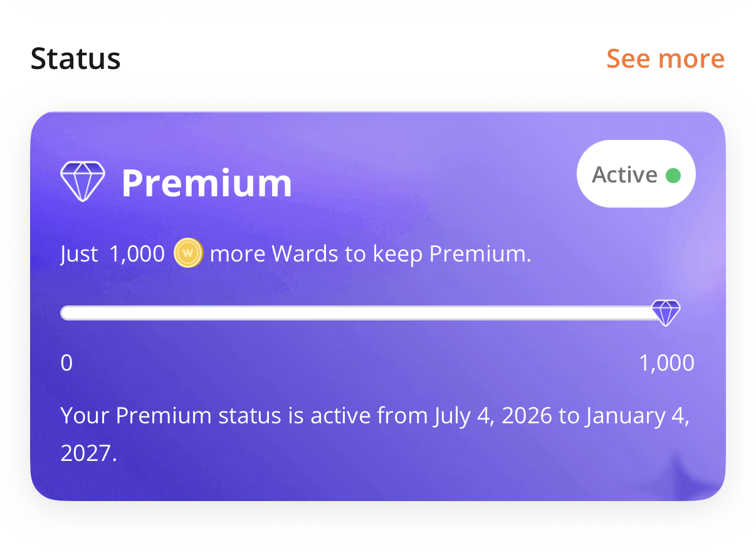Viewport: 756px width, 555px height.
Task: Select the diamond marker on progress bar
Action: [665, 312]
